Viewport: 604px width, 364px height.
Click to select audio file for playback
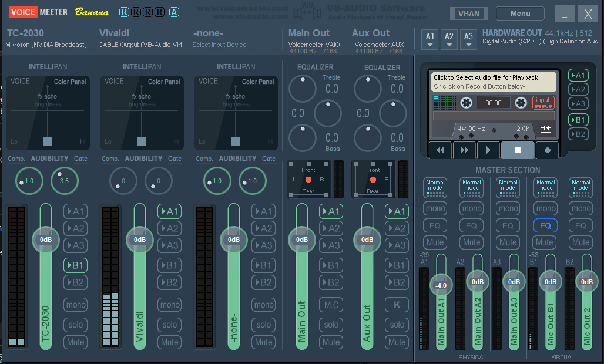click(494, 82)
